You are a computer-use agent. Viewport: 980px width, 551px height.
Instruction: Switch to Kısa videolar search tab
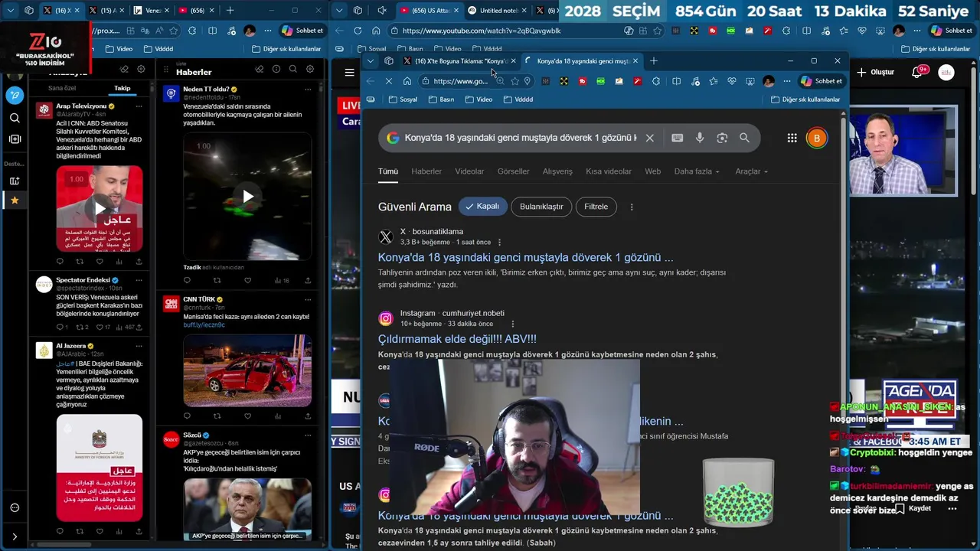coord(609,171)
